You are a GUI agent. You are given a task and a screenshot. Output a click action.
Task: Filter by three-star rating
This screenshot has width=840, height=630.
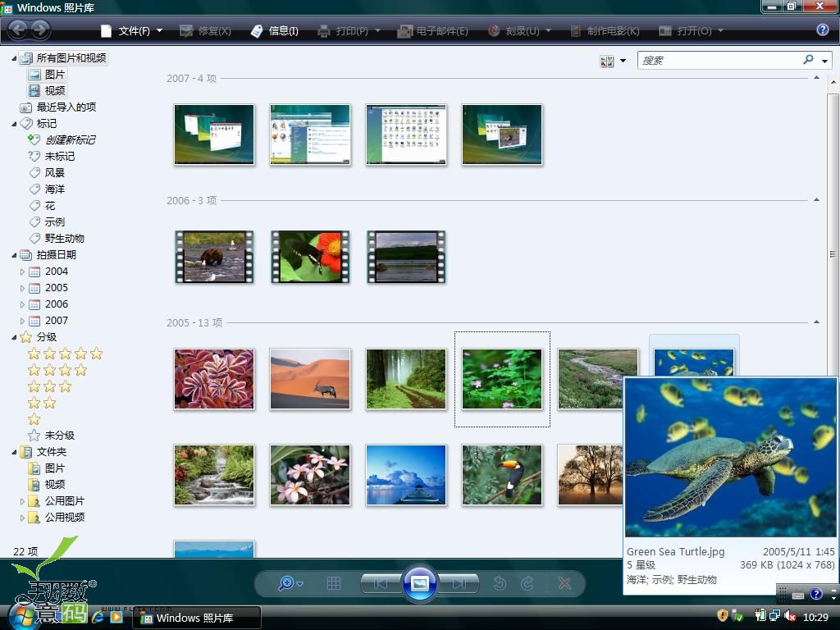coord(50,386)
